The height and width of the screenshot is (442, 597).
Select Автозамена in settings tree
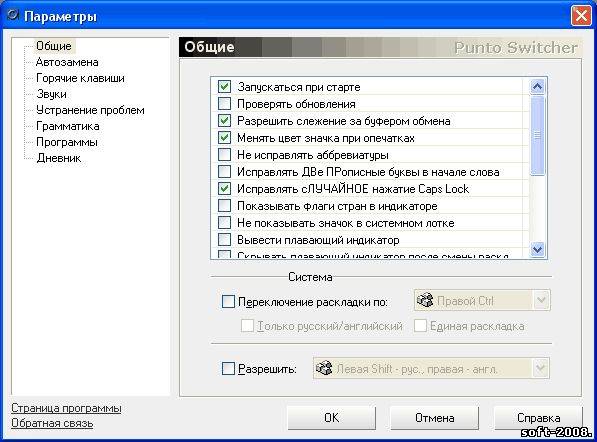[x=67, y=62]
